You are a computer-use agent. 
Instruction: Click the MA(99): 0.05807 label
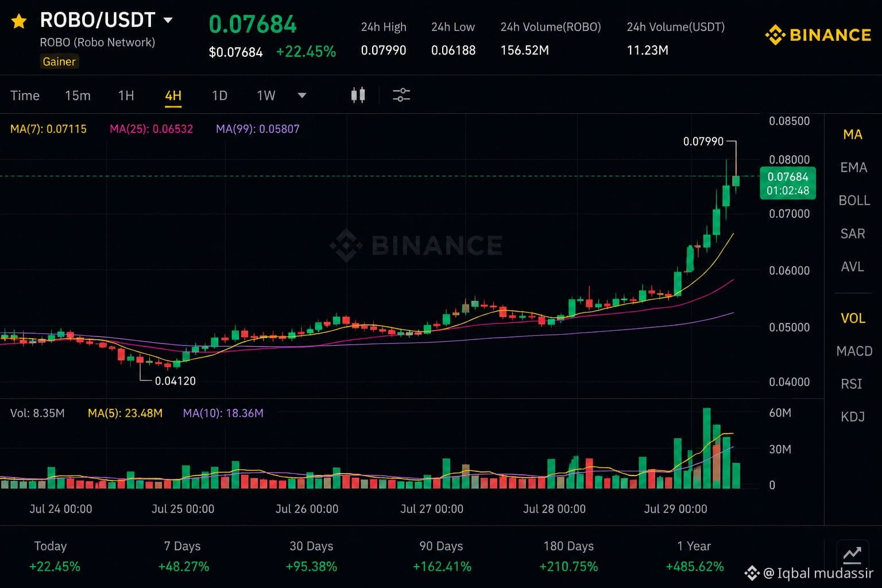pos(258,129)
